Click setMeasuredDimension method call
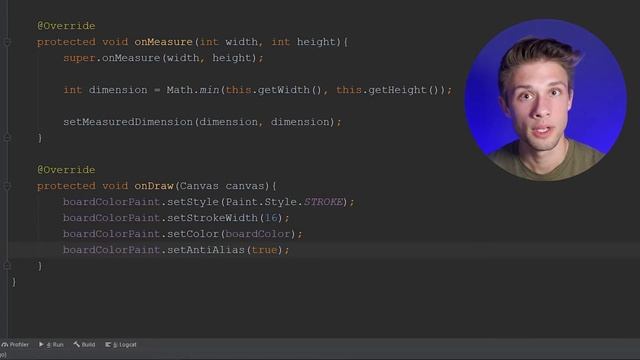Viewport: 640px width, 360px height. 128,122
